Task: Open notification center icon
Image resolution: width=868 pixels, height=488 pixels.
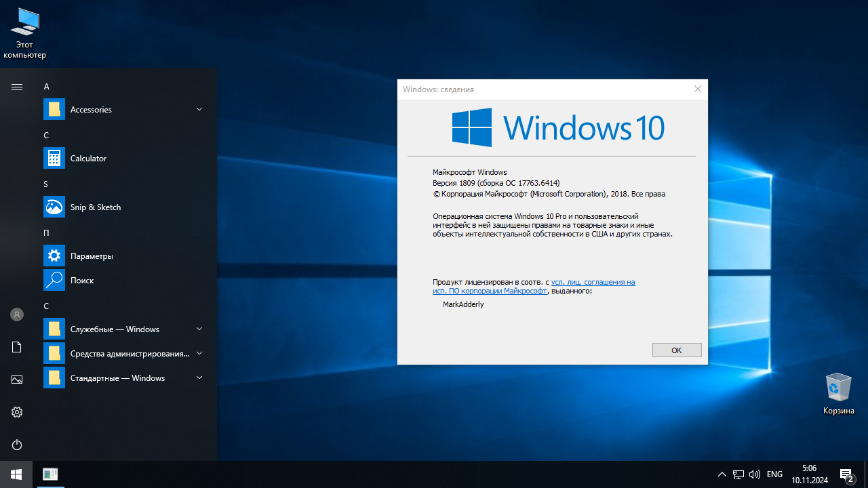Action: click(x=846, y=474)
